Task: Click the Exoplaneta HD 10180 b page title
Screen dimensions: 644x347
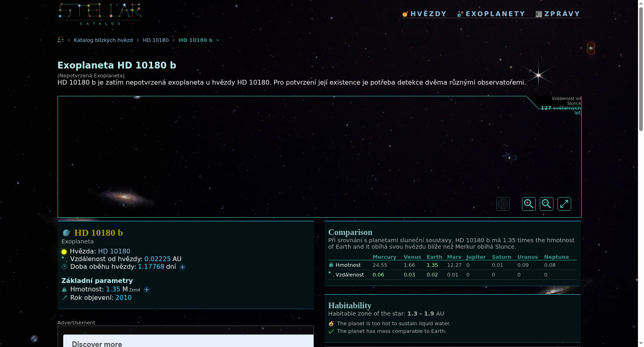Action: point(117,65)
